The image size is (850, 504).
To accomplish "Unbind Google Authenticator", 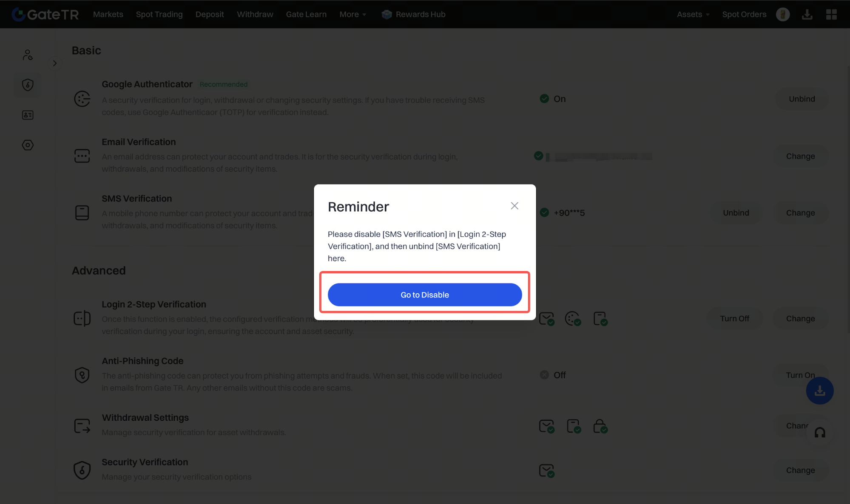I will coord(802,99).
